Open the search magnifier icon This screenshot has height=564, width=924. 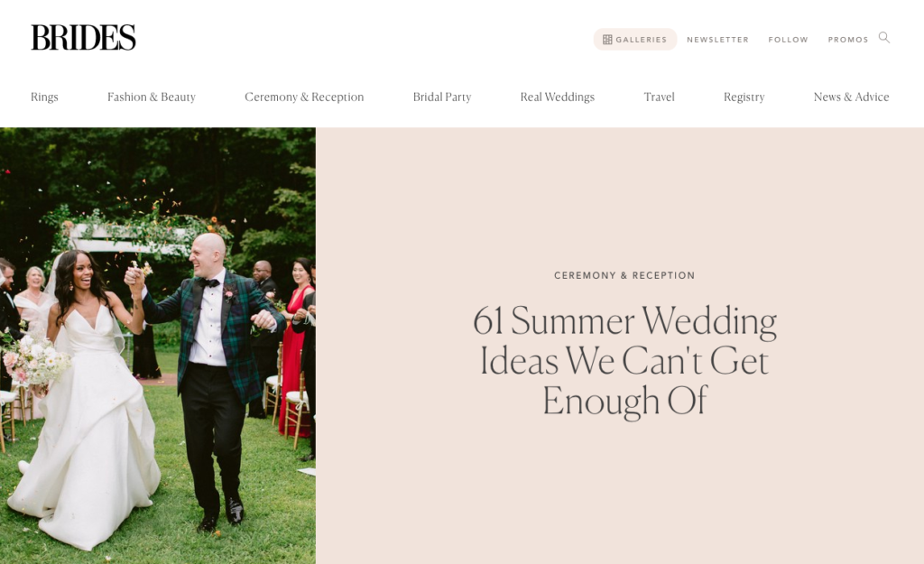pyautogui.click(x=884, y=38)
